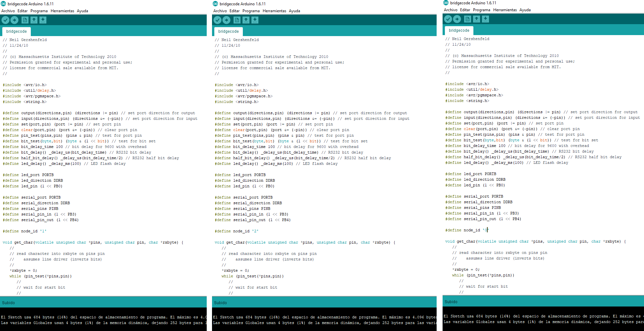The height and width of the screenshot is (331, 644).
Task: Click Subido status in left window
Action: point(9,303)
